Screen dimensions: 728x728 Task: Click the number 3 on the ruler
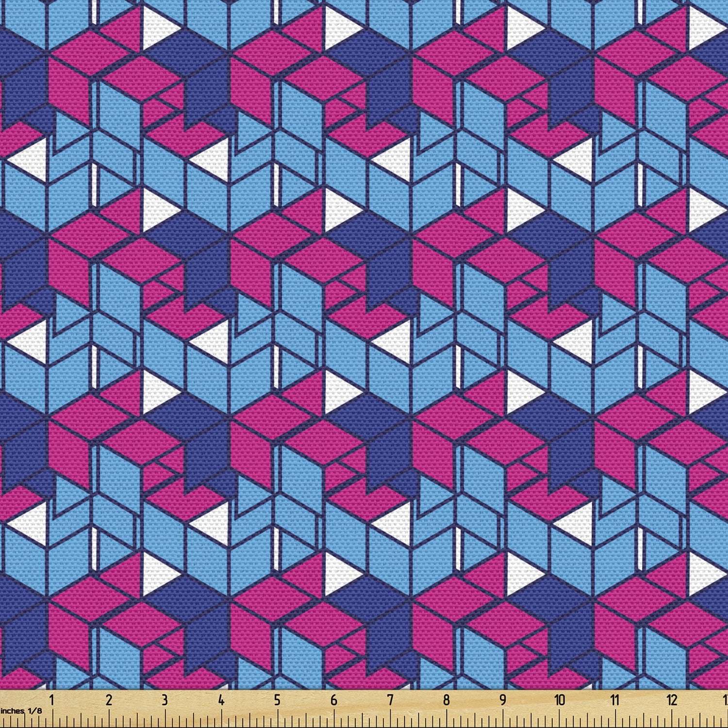165,700
